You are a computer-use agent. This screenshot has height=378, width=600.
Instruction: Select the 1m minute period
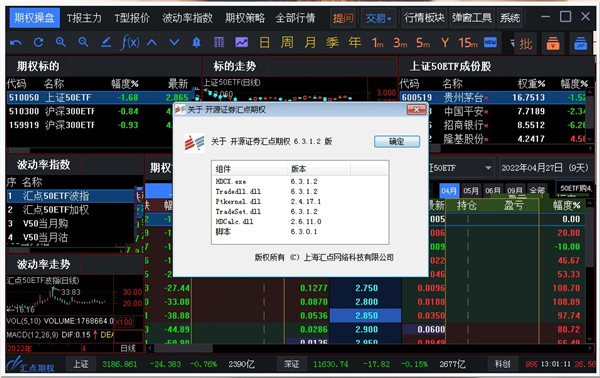click(x=377, y=43)
